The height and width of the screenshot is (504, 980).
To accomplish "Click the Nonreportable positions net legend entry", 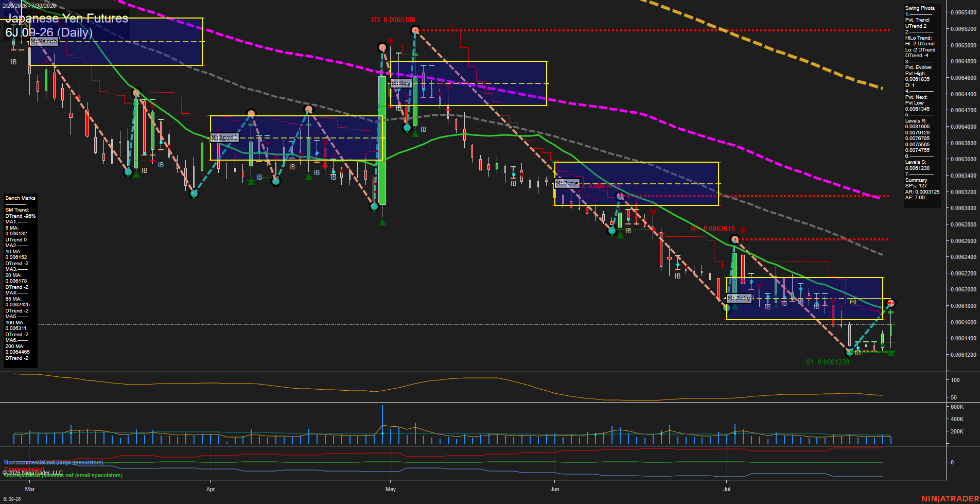I will click(63, 475).
